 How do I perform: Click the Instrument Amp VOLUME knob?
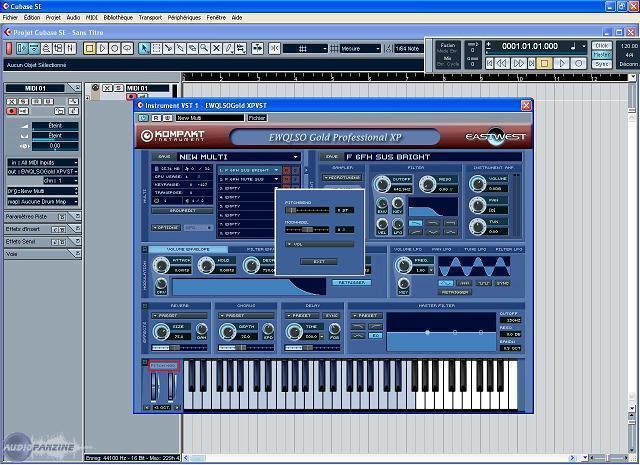(x=477, y=184)
